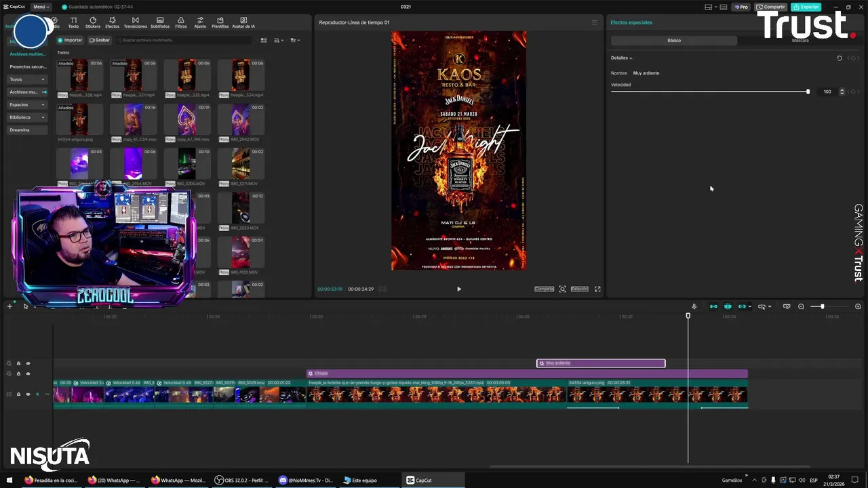Click the Velocidad value field showing 100

[827, 91]
